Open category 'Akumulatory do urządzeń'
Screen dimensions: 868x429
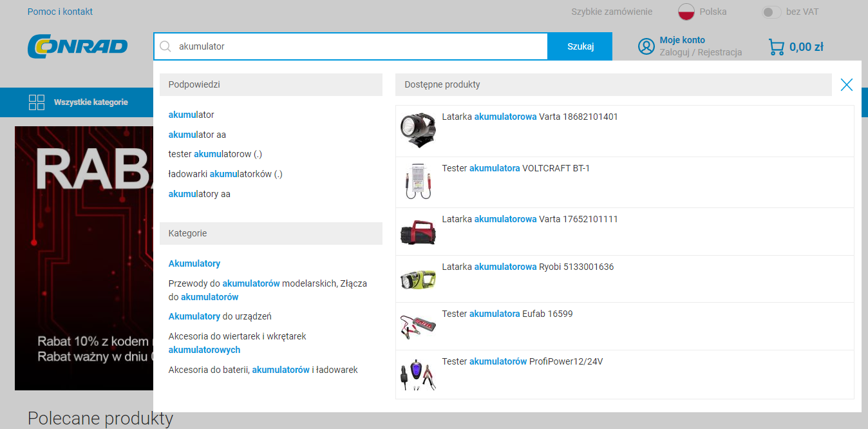click(220, 316)
